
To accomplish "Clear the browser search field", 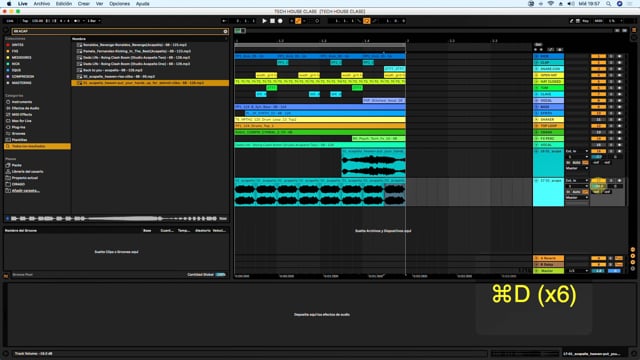I will tap(225, 31).
